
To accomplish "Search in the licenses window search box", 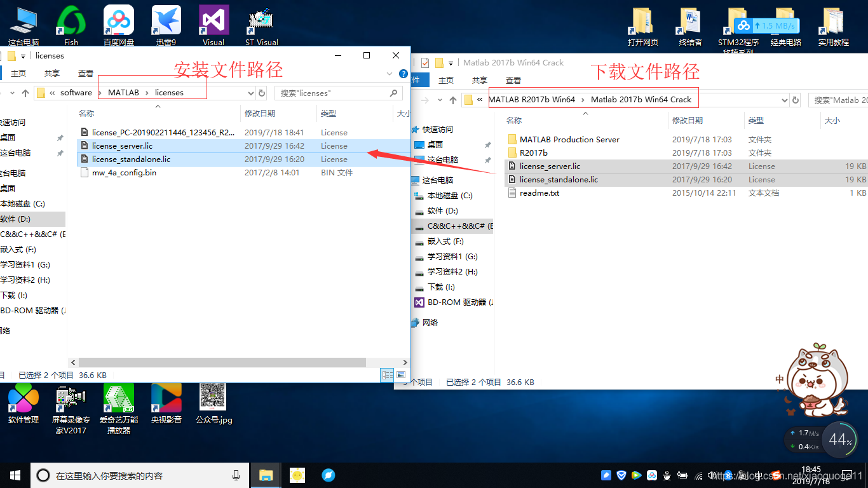I will point(338,93).
